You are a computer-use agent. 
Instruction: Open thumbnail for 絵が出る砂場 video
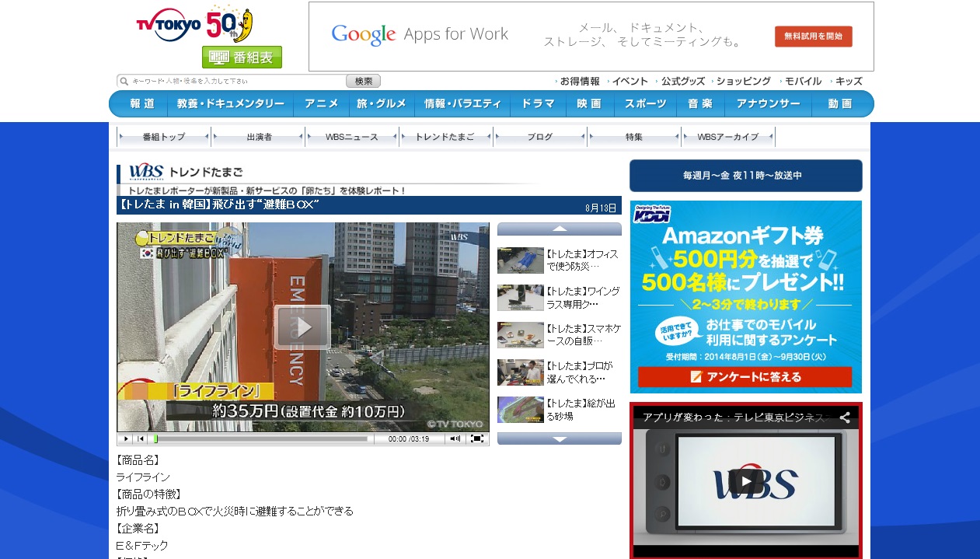520,410
